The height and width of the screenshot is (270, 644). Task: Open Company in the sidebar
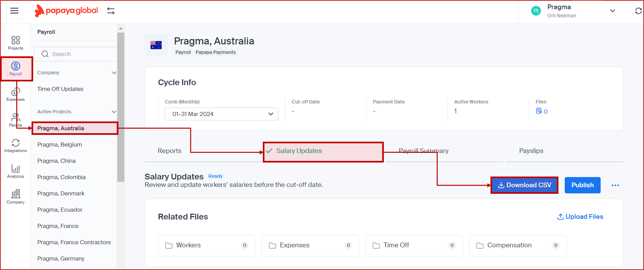click(16, 197)
